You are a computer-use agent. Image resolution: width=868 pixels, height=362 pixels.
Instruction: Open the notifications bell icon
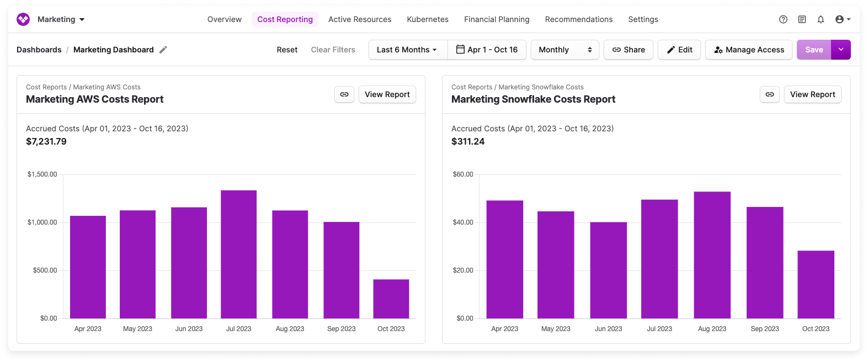coord(821,19)
